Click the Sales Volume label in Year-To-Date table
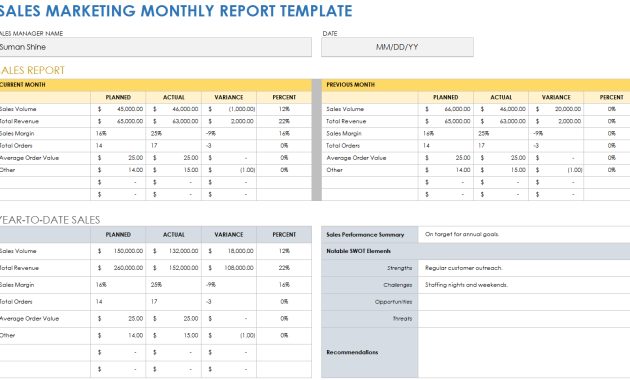Viewport: 630px width, 380px height. [18, 251]
